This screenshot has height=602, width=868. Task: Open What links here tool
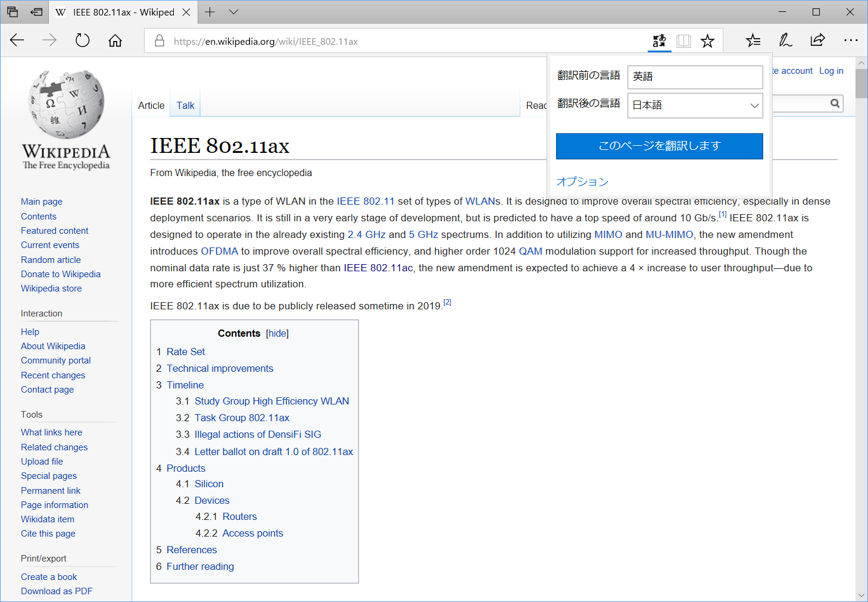[x=52, y=432]
